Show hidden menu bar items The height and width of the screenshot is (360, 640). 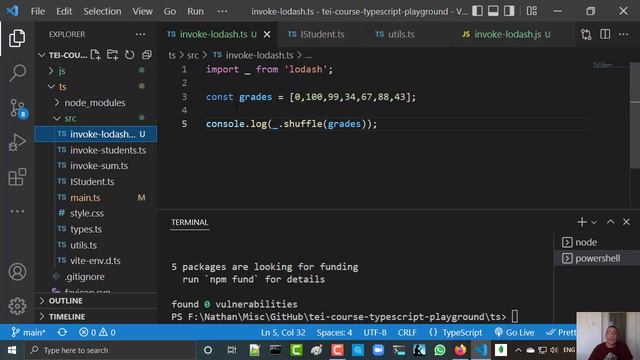click(222, 11)
